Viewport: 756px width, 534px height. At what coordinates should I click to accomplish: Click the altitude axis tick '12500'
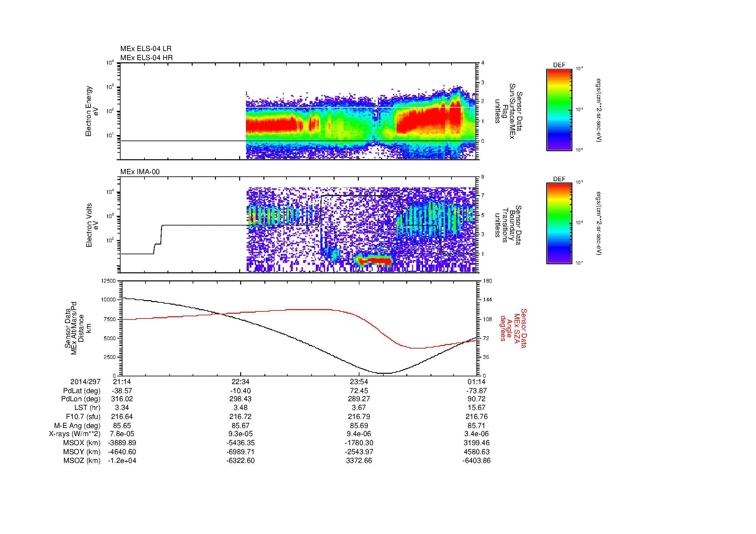pyautogui.click(x=109, y=281)
